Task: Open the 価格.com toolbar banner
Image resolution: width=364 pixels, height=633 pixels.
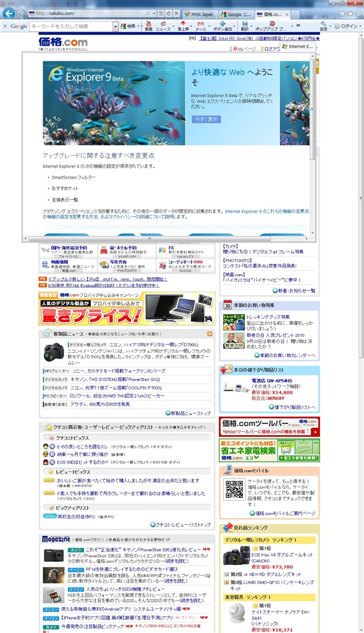Action: coord(269,427)
